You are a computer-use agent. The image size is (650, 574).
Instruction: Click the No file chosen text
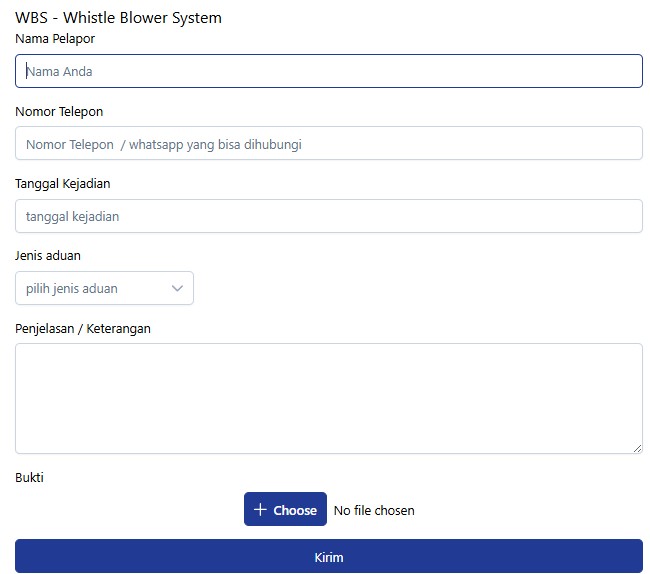374,511
